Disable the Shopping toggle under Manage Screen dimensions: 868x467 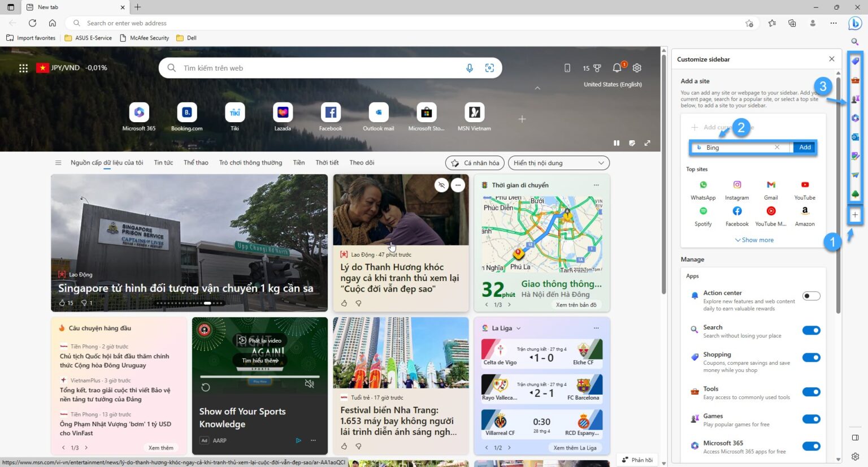(x=811, y=357)
